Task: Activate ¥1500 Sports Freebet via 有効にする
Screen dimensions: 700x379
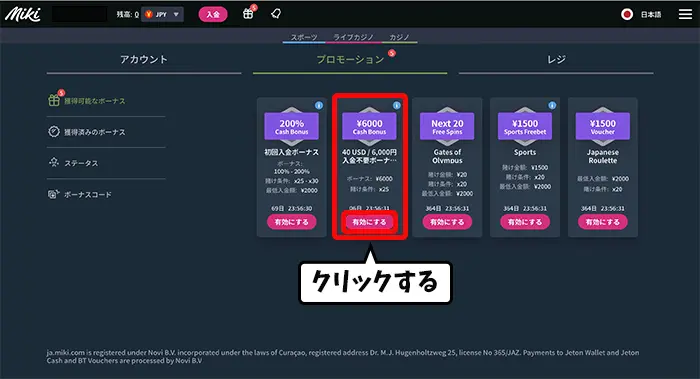Action: point(525,222)
